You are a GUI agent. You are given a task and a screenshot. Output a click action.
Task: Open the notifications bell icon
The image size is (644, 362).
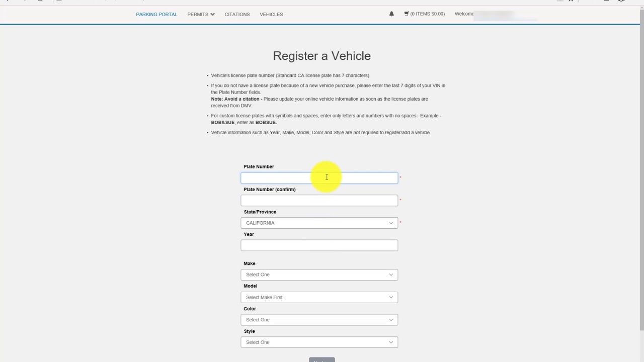tap(391, 14)
